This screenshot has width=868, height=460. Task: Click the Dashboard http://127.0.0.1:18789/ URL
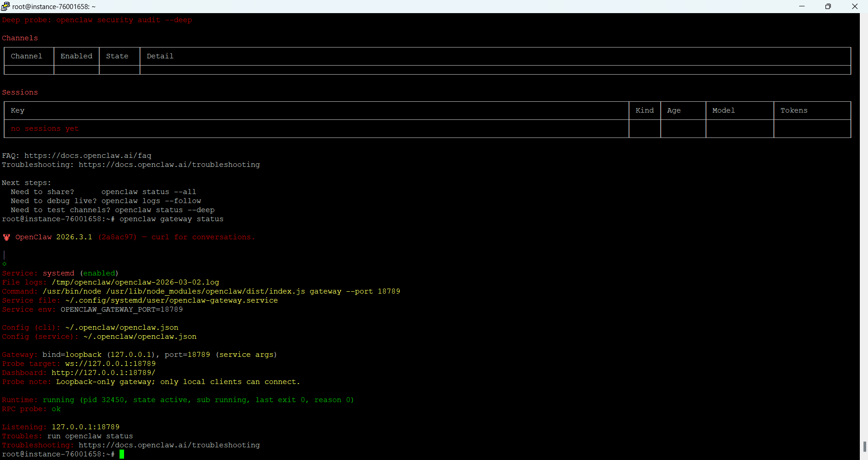103,373
